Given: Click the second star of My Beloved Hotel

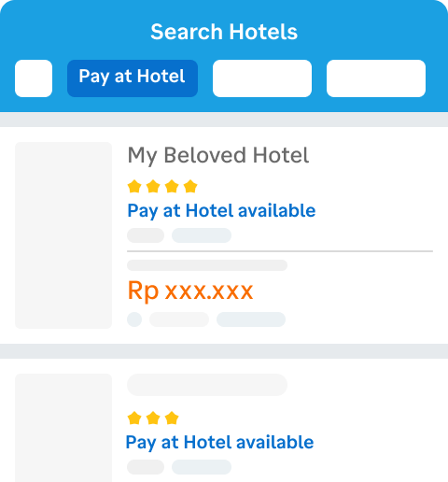Looking at the screenshot, I should pyautogui.click(x=153, y=187).
